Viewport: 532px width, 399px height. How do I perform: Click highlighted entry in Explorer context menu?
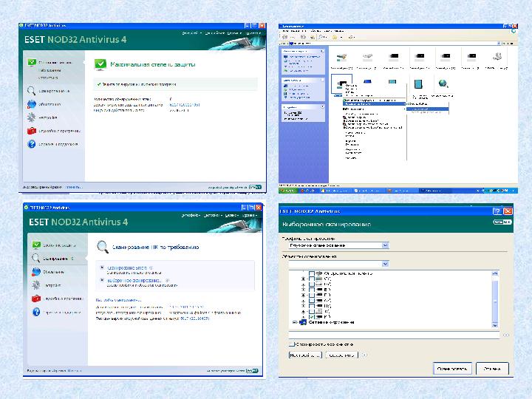[x=374, y=104]
